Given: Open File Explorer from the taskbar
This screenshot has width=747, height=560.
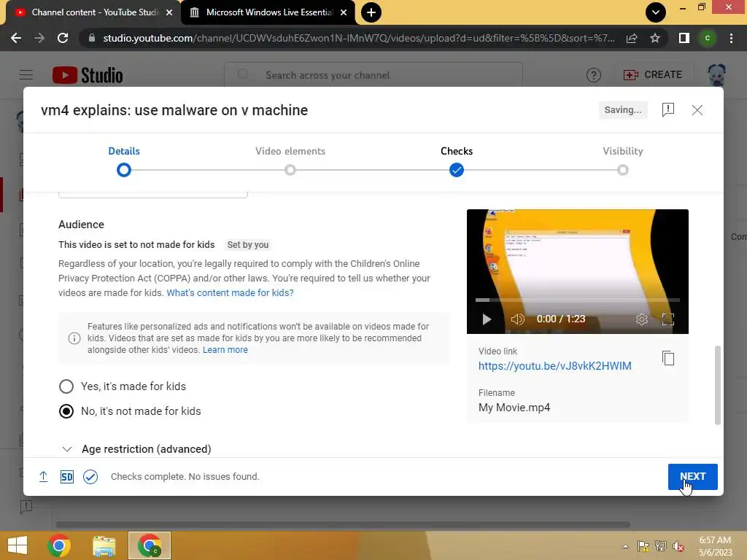Looking at the screenshot, I should [104, 545].
